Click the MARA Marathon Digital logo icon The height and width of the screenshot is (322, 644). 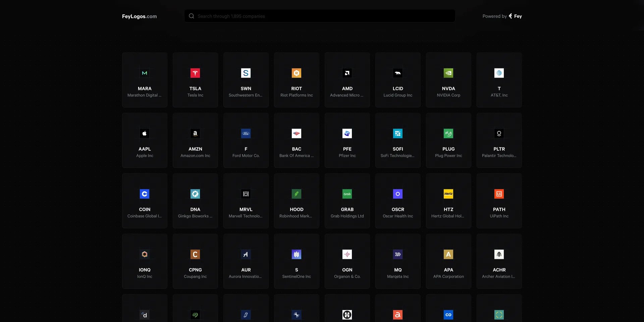145,73
